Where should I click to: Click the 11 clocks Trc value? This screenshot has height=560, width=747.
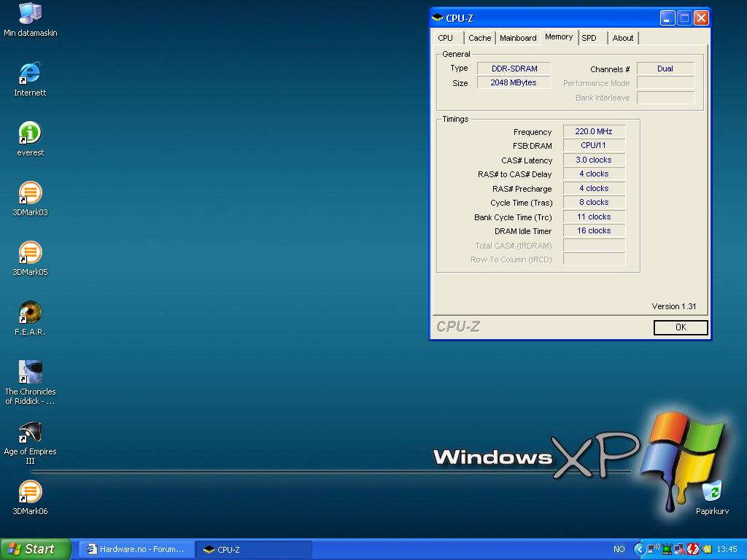click(594, 217)
